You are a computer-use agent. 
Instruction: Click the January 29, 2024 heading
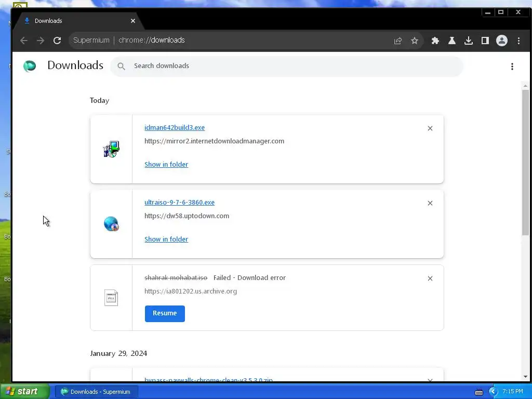[x=118, y=353]
